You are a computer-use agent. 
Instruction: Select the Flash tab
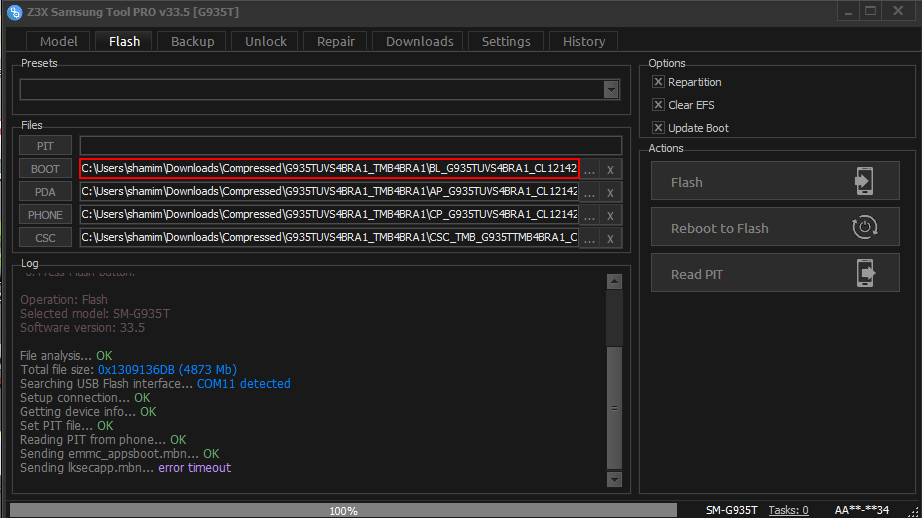[124, 41]
